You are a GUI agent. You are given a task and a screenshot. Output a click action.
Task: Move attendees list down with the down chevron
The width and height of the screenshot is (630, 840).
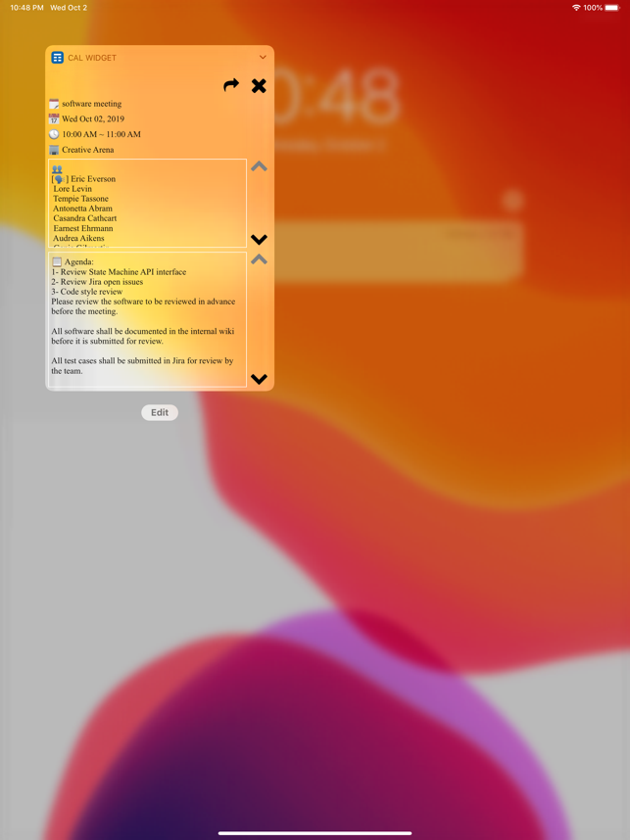259,240
